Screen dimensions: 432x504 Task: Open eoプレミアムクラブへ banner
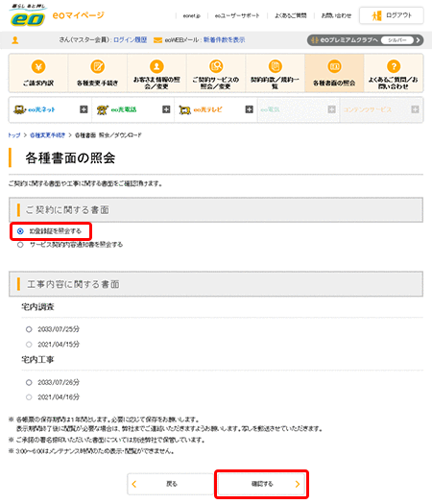365,40
